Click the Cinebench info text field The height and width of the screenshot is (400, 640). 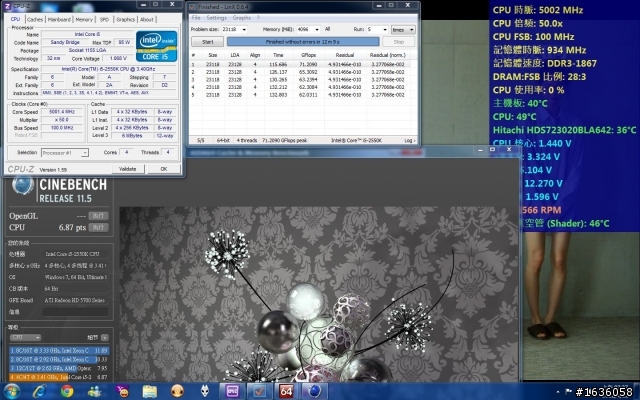[x=76, y=312]
